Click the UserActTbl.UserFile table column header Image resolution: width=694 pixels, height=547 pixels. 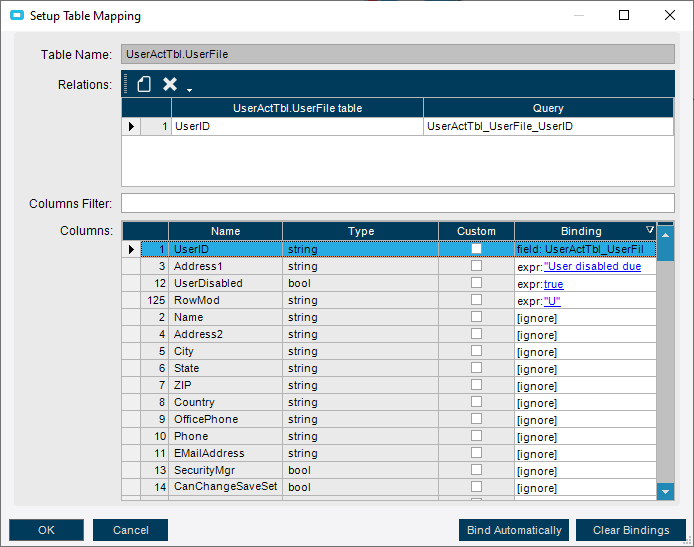pyautogui.click(x=297, y=108)
